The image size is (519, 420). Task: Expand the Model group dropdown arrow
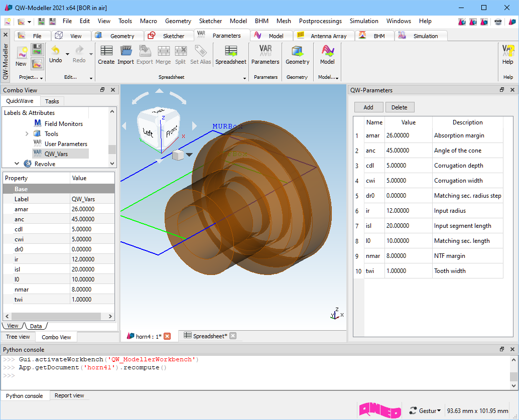click(337, 78)
